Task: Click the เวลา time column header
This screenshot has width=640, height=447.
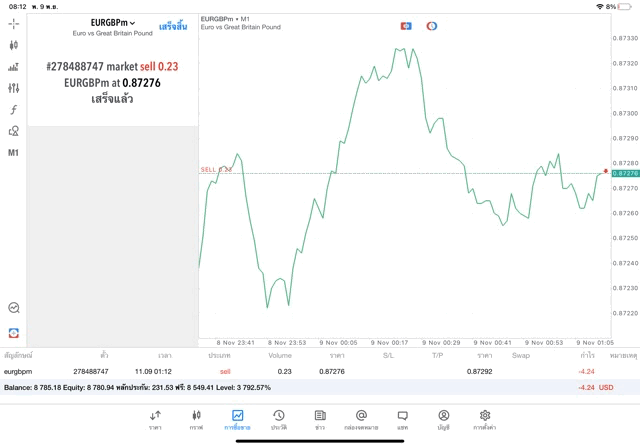Action: pyautogui.click(x=165, y=356)
